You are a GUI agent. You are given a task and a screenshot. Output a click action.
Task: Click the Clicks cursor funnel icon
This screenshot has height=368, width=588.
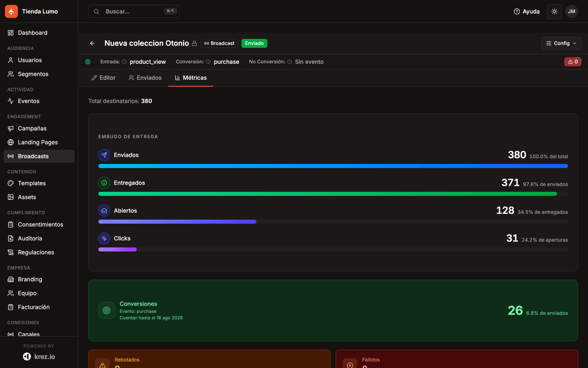[104, 238]
